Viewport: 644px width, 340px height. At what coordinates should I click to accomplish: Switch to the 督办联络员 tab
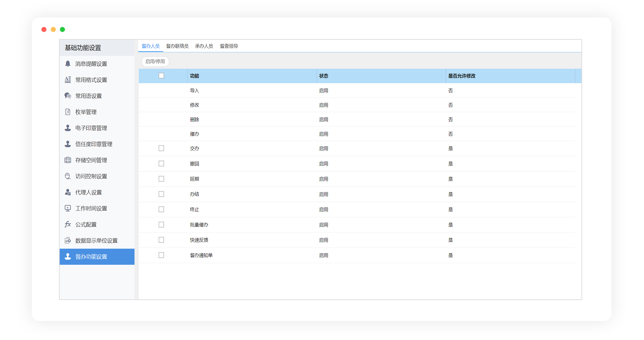pyautogui.click(x=177, y=46)
